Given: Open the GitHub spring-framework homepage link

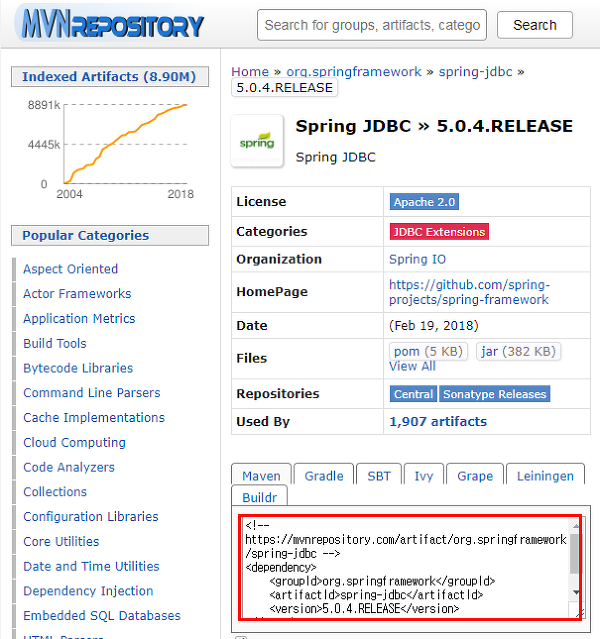Looking at the screenshot, I should point(469,292).
